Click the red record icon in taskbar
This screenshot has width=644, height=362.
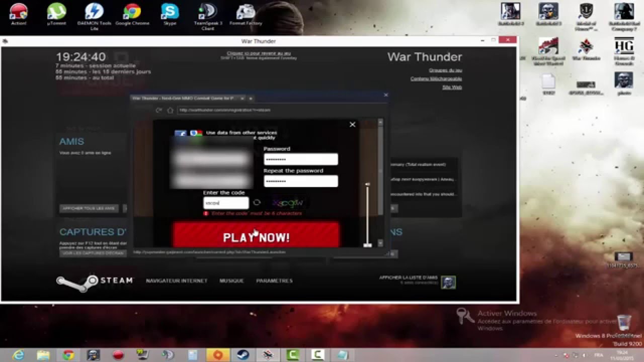(118, 355)
